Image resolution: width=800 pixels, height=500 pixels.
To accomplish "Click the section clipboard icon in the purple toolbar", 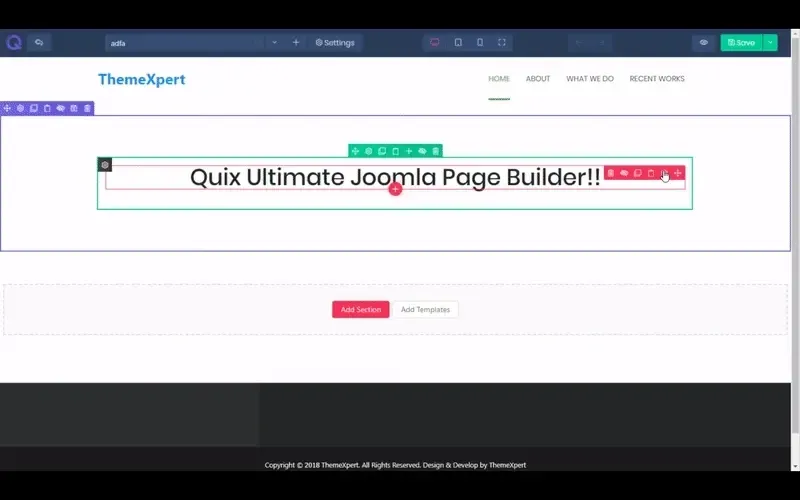I will coord(47,108).
